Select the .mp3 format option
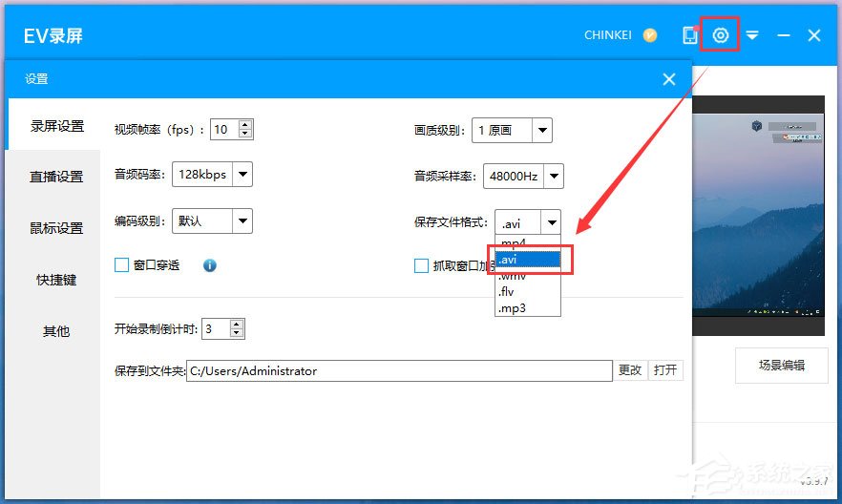The height and width of the screenshot is (504, 842). point(527,308)
